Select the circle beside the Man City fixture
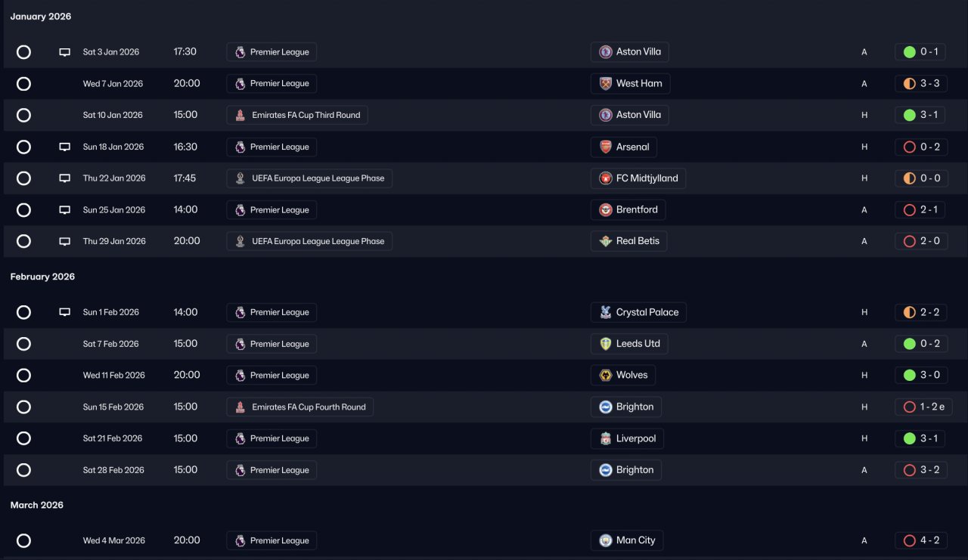 click(24, 540)
